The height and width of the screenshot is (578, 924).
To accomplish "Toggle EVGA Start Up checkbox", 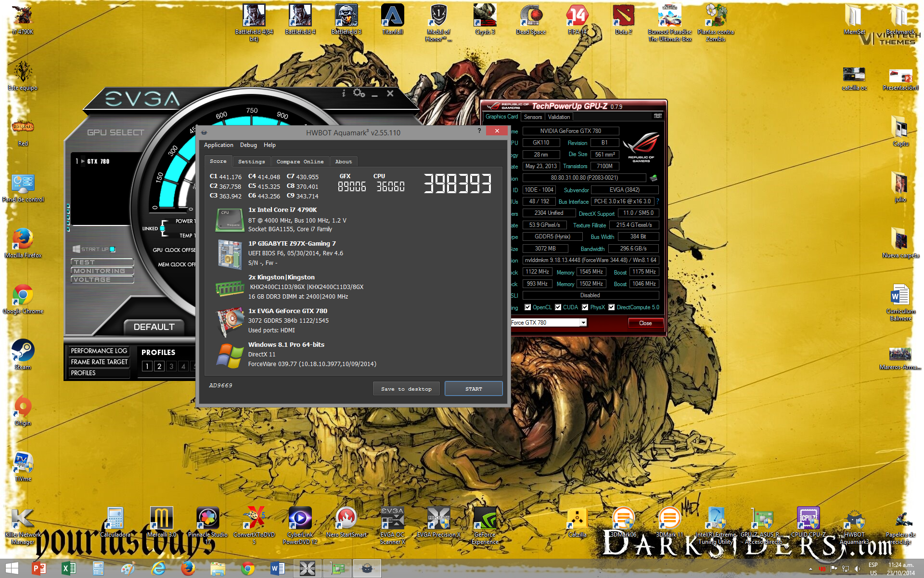I will 113,249.
